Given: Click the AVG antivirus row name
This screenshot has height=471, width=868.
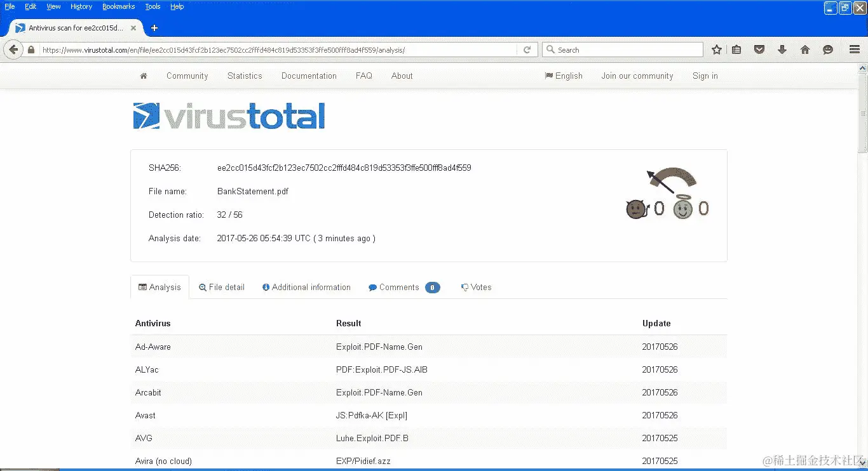Looking at the screenshot, I should click(x=144, y=438).
